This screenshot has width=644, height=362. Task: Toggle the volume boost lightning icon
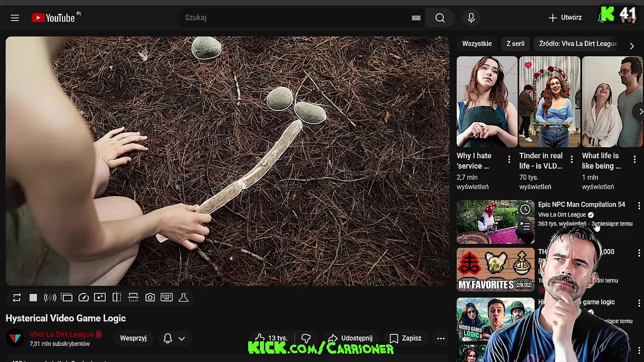click(50, 298)
